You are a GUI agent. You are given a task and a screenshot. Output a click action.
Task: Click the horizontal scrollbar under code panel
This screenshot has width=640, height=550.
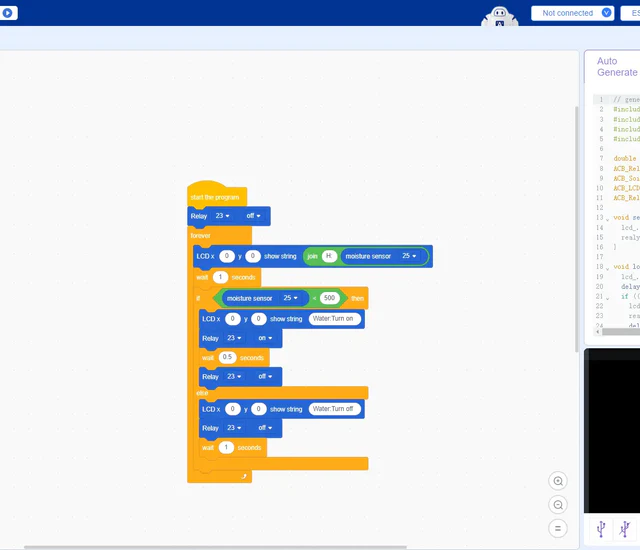[x=612, y=332]
